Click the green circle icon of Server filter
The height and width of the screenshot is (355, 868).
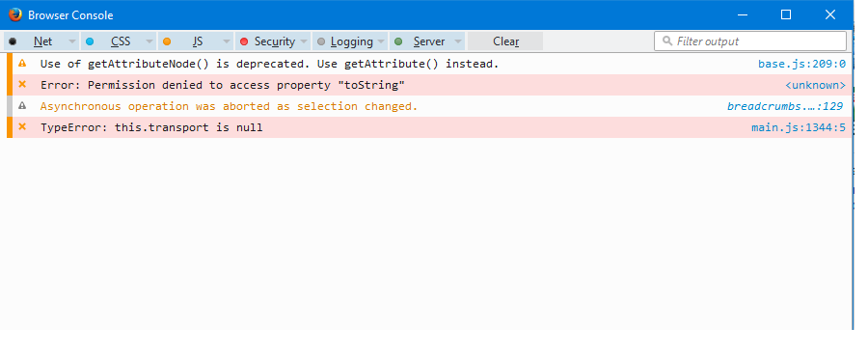[398, 41]
